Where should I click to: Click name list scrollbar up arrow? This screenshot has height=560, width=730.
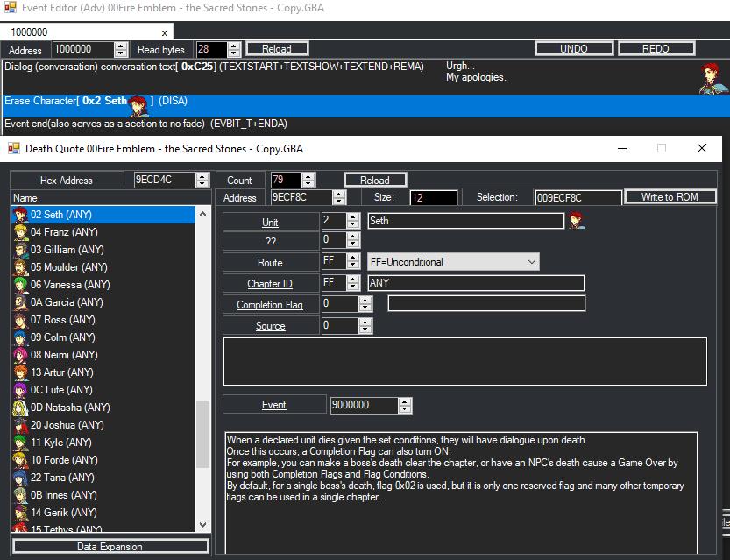pyautogui.click(x=202, y=214)
